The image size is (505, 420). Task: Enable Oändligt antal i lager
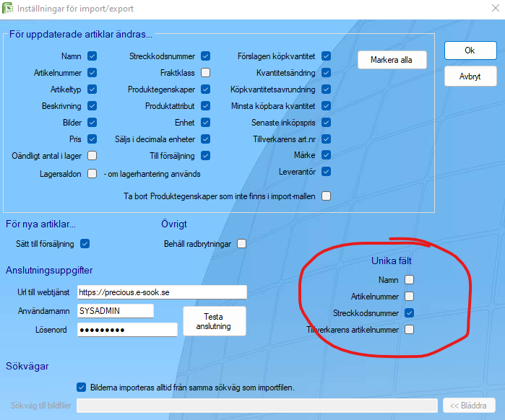(92, 156)
